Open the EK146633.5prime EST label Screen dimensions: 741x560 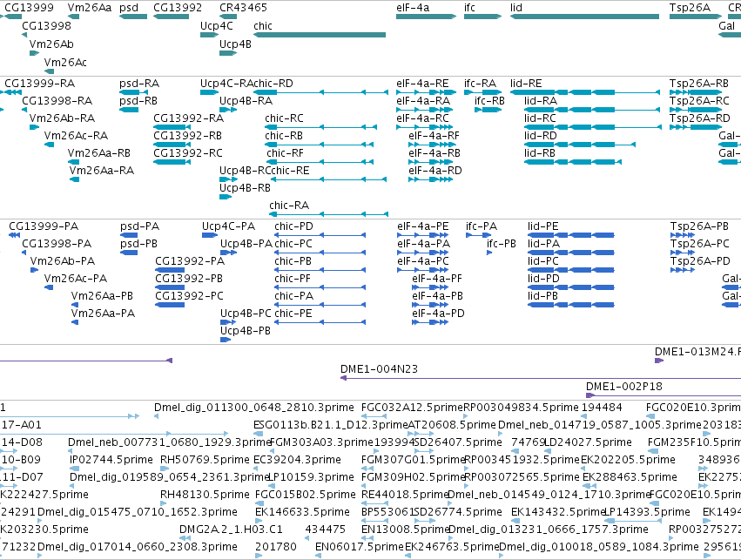click(302, 512)
